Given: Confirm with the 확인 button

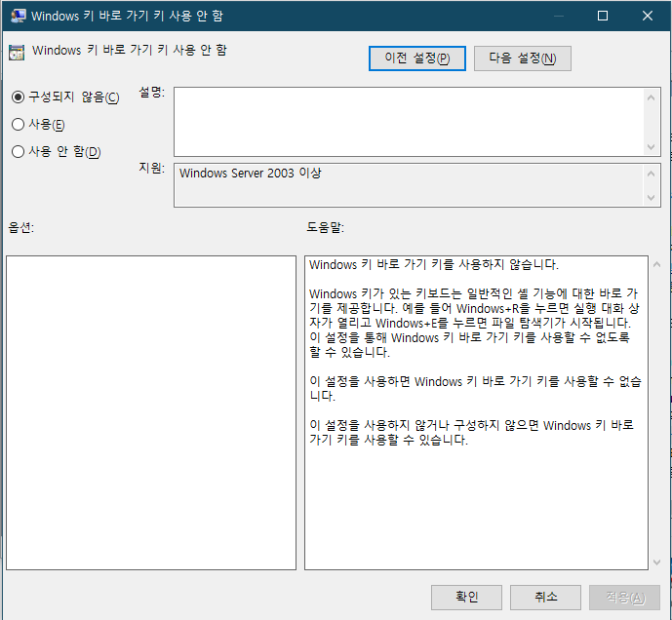Looking at the screenshot, I should coord(466,598).
